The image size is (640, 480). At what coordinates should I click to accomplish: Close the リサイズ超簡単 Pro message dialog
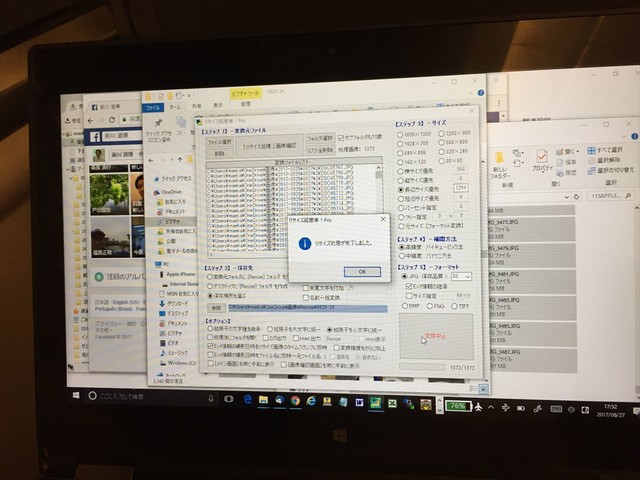pos(383,219)
